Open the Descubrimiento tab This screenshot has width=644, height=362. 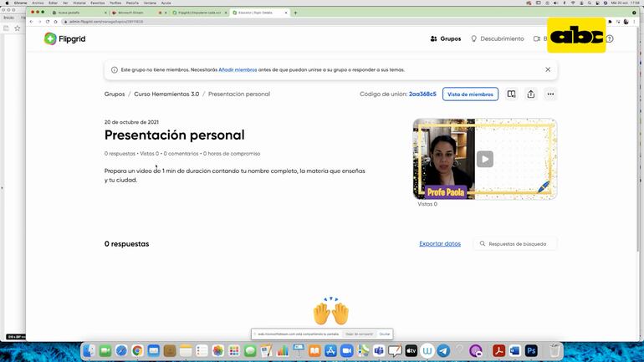pyautogui.click(x=498, y=38)
